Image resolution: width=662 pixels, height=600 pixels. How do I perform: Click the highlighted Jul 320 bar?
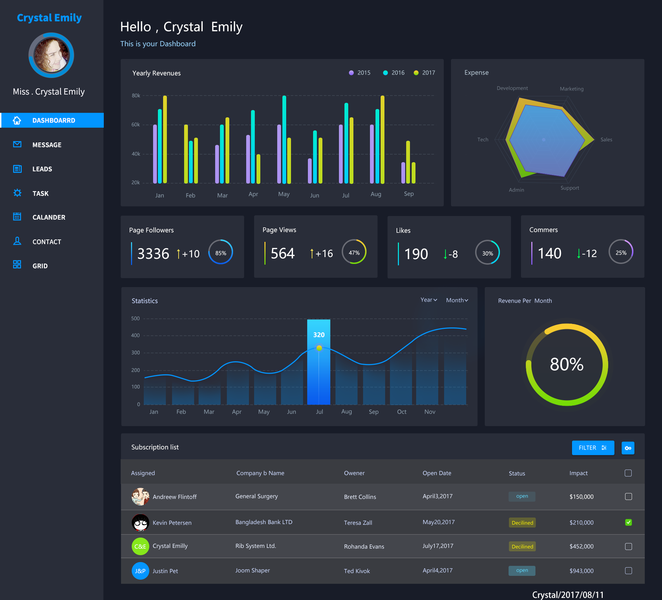319,362
